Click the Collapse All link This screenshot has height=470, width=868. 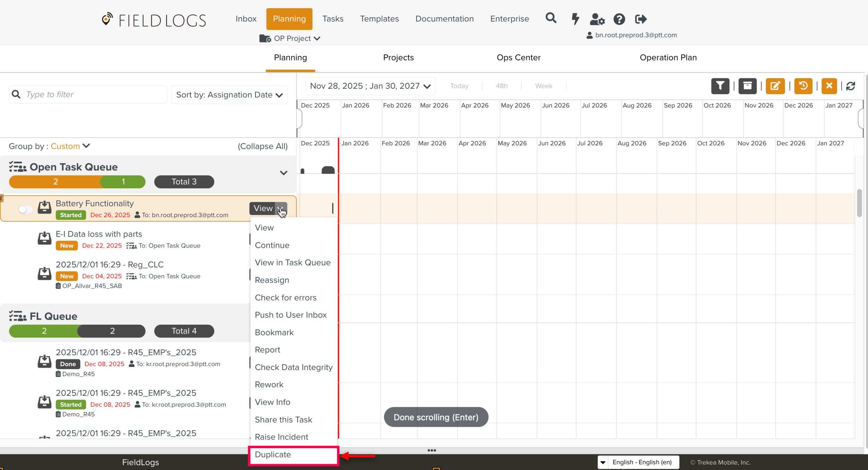point(262,146)
